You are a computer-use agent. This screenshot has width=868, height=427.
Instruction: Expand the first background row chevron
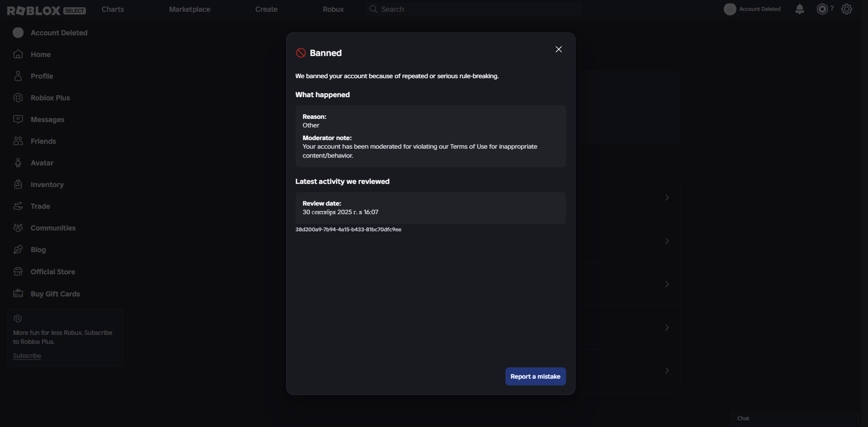pos(667,197)
